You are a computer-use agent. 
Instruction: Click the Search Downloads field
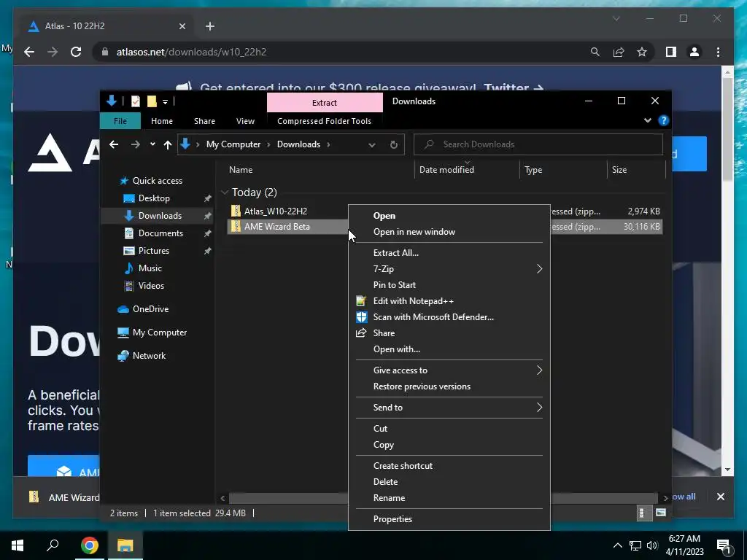[538, 144]
